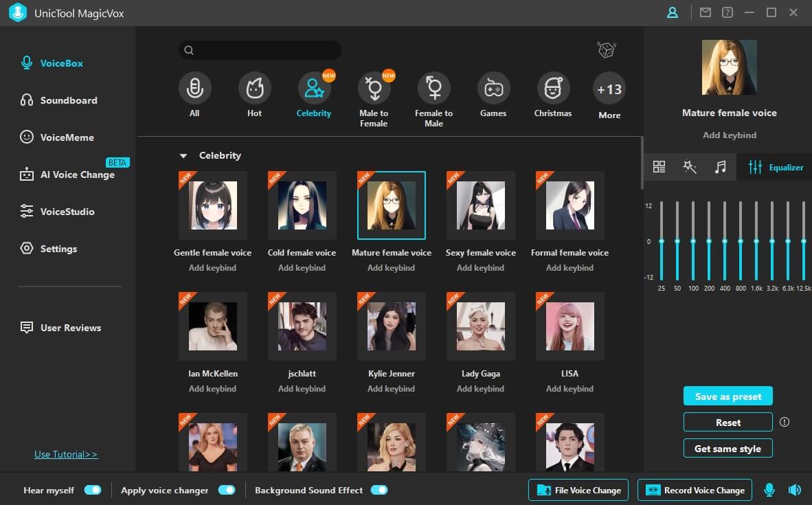Add keybind for Gentle female voice
812x505 pixels.
(x=212, y=268)
